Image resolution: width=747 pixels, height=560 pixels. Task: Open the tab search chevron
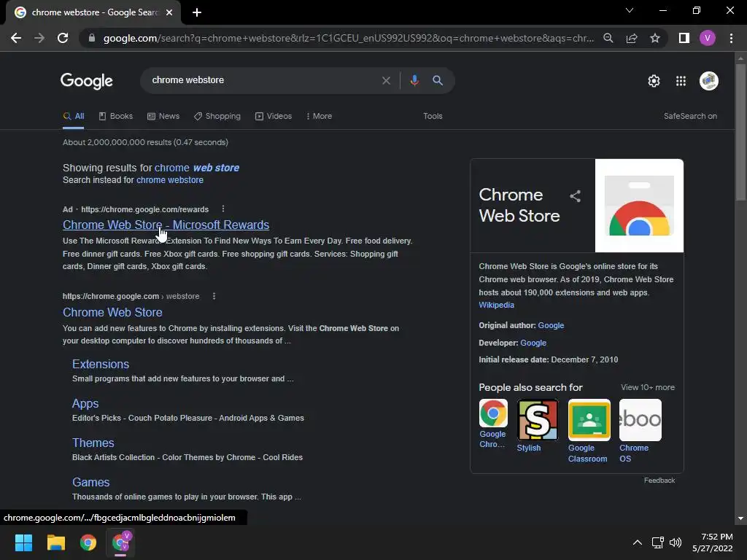630,10
